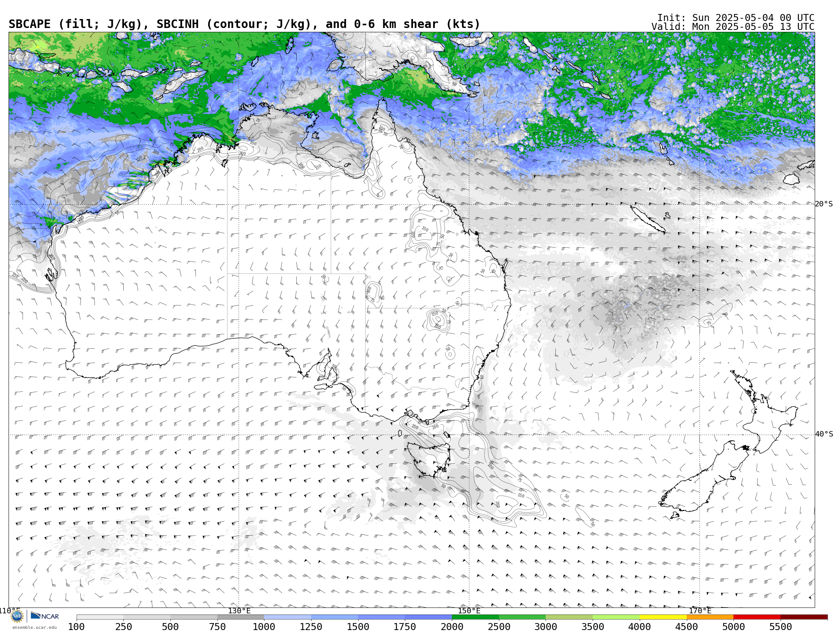Screen dimensions: 840x632
Task: Click the colorbar label '4500'
Action: pos(687,627)
